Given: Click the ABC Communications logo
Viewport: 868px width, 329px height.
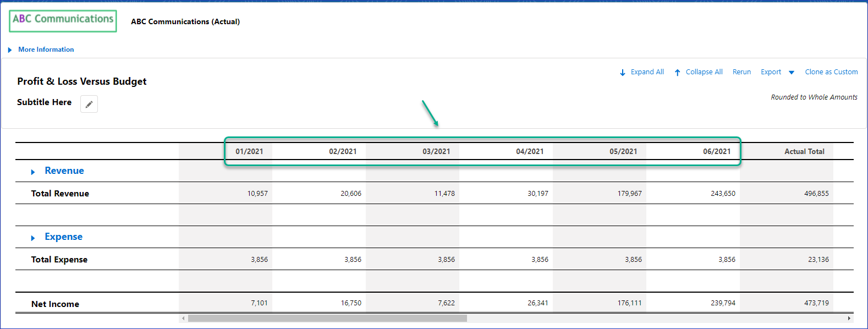Looking at the screenshot, I should click(63, 21).
